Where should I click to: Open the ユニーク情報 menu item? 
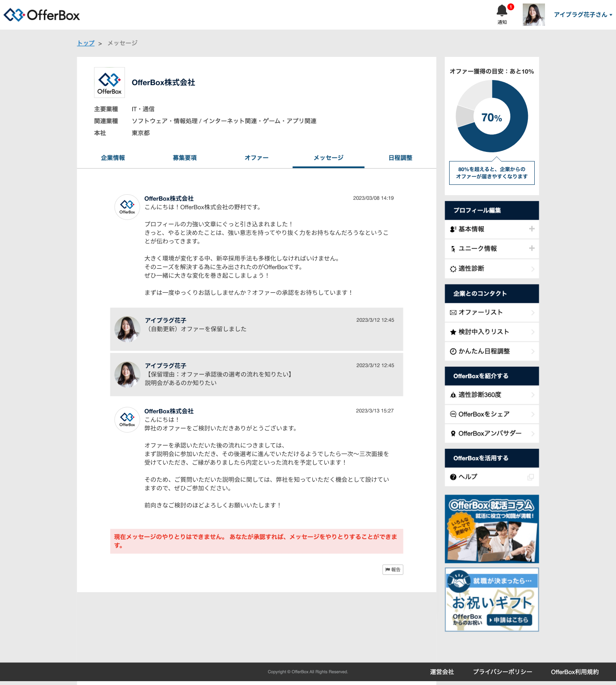(492, 249)
